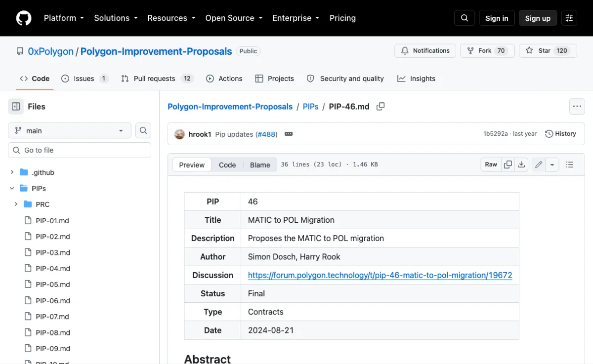This screenshot has height=364, width=593.
Task: Expand commit message ellipsis for Pip updates
Action: [x=289, y=134]
